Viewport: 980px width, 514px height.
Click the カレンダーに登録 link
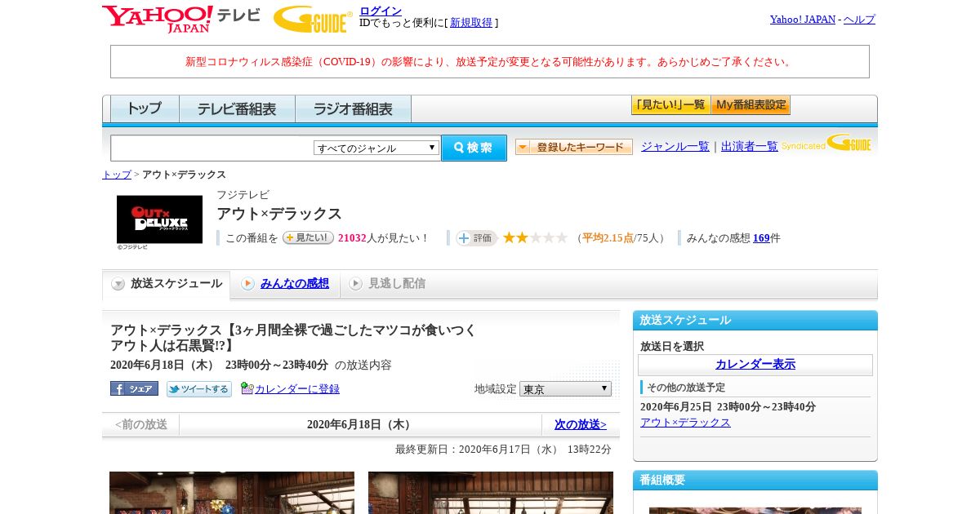click(x=297, y=389)
